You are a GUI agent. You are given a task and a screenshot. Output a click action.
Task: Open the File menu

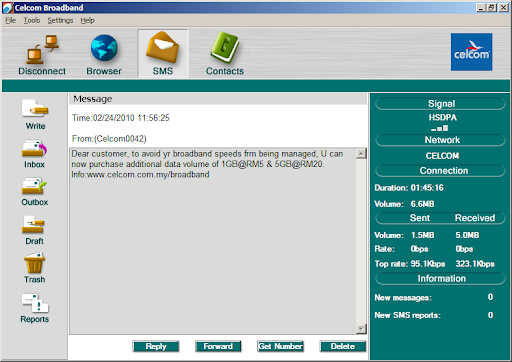[x=10, y=20]
